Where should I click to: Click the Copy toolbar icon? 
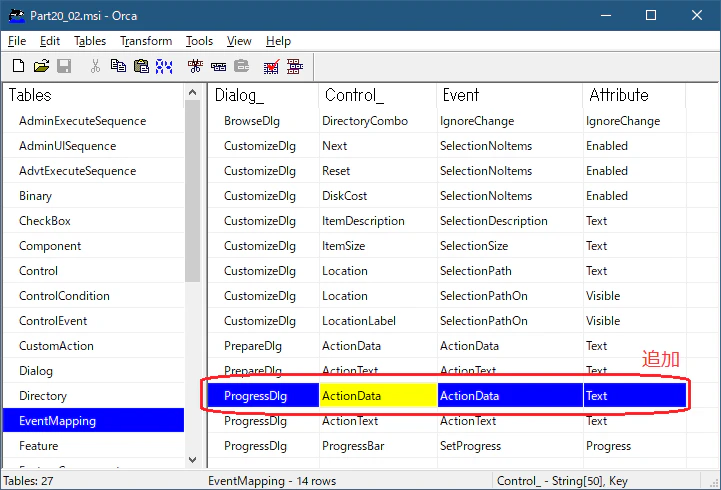click(x=118, y=66)
